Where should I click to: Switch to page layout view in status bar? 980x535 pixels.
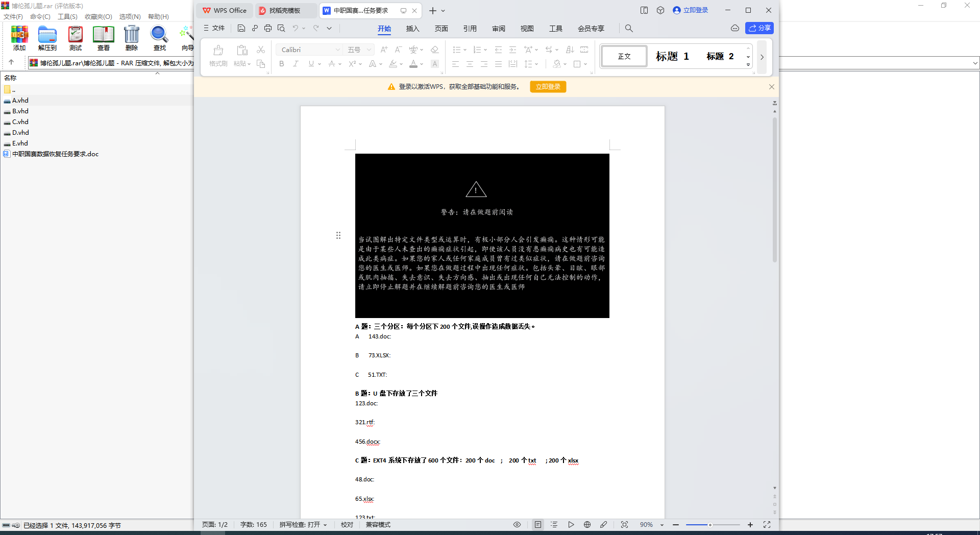pyautogui.click(x=538, y=525)
